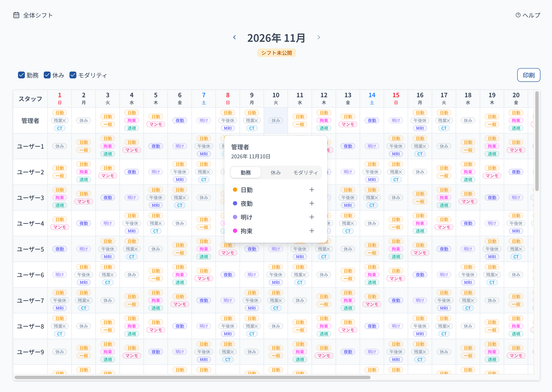Click the シフト未公開 status badge

tap(276, 53)
